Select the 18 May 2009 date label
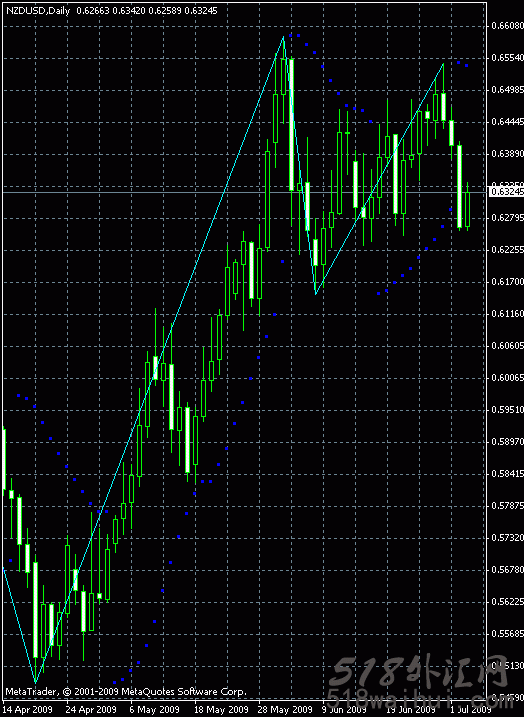Screen dimensions: 524x717 pyautogui.click(x=219, y=710)
